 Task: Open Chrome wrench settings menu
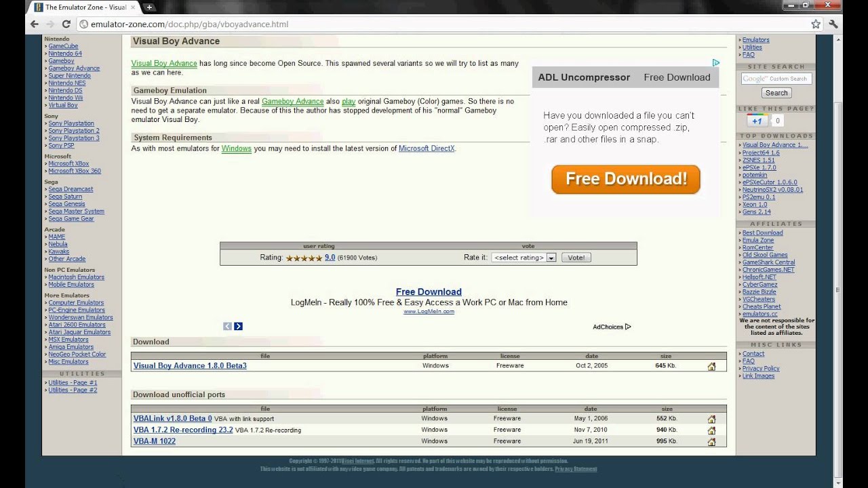pos(833,24)
